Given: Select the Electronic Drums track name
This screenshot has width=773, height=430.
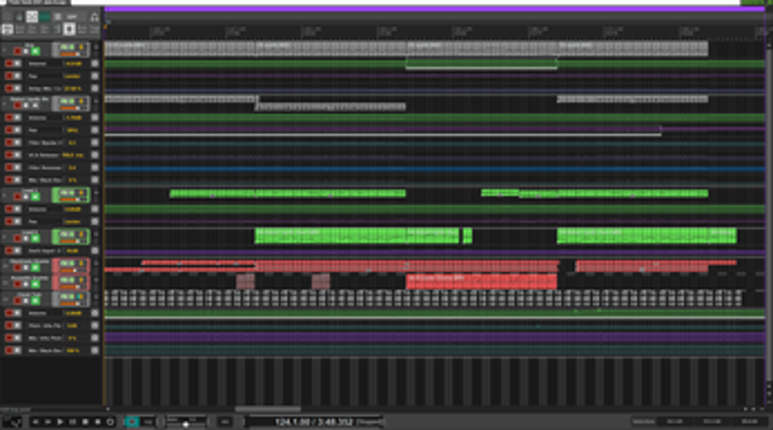Looking at the screenshot, I should pos(31,262).
